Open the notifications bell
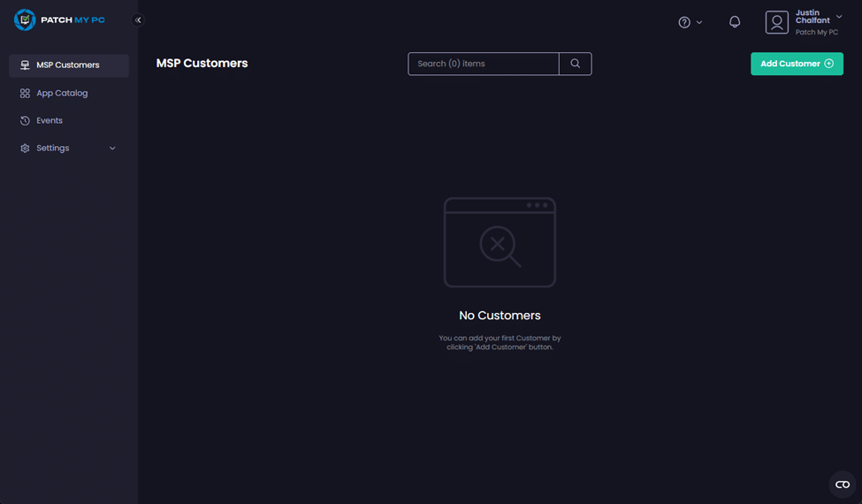The height and width of the screenshot is (504, 862). [735, 22]
